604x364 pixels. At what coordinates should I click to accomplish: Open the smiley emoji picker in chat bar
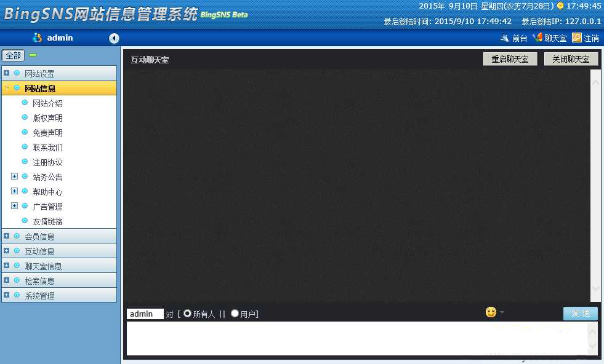[489, 312]
